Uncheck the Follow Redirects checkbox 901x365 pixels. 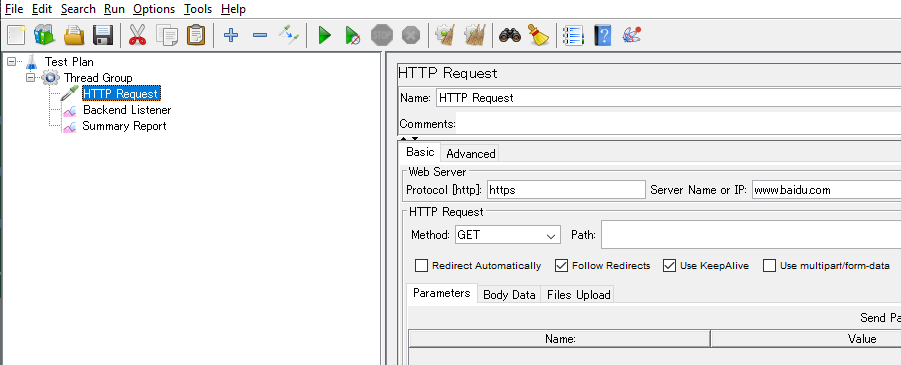click(x=561, y=266)
